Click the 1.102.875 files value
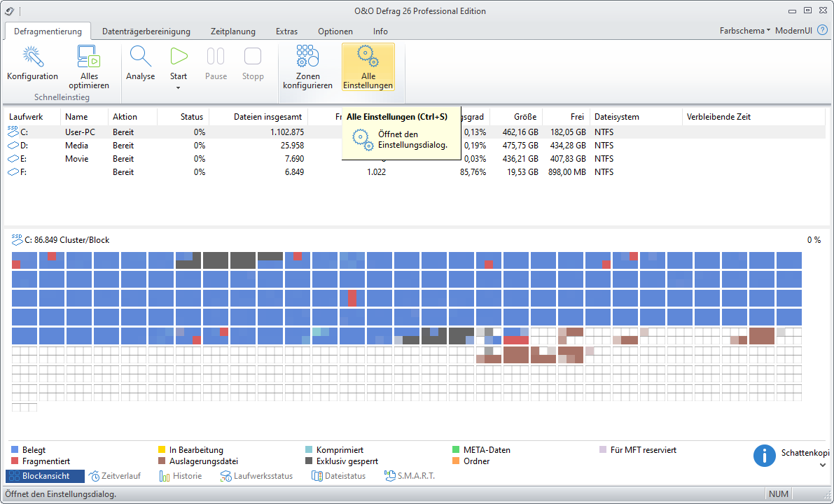Viewport: 834px width, 504px height. point(287,132)
